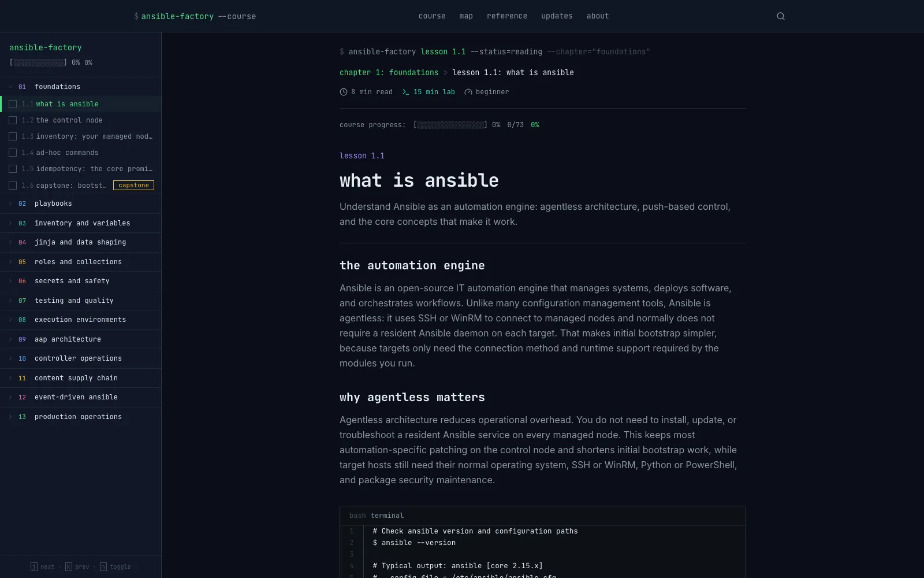The width and height of the screenshot is (924, 578).
Task: Expand chapter 06 secrets and safety chevron
Action: 10,281
